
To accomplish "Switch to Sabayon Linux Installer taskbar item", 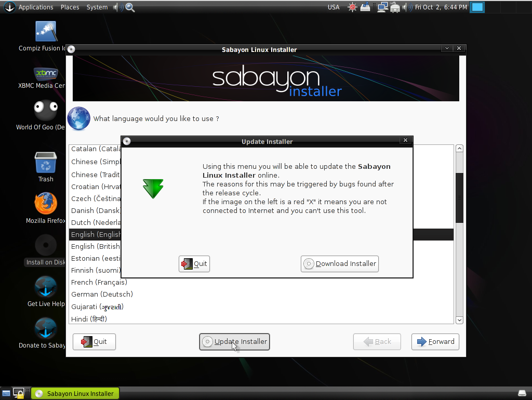I will pos(75,394).
